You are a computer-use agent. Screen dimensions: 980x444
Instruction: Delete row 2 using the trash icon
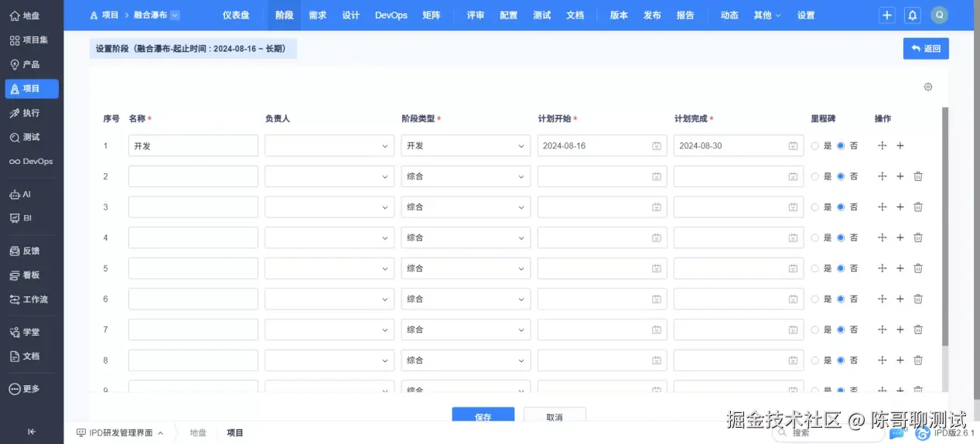(918, 176)
